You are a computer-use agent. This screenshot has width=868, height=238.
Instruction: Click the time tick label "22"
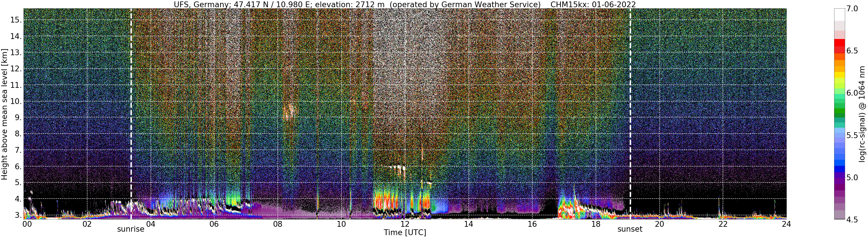click(723, 224)
